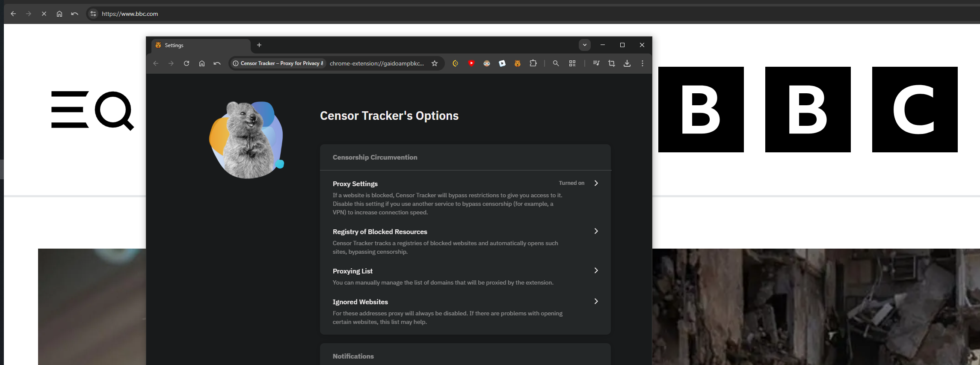
Task: Click the BBC logo in the background window
Action: pyautogui.click(x=808, y=110)
